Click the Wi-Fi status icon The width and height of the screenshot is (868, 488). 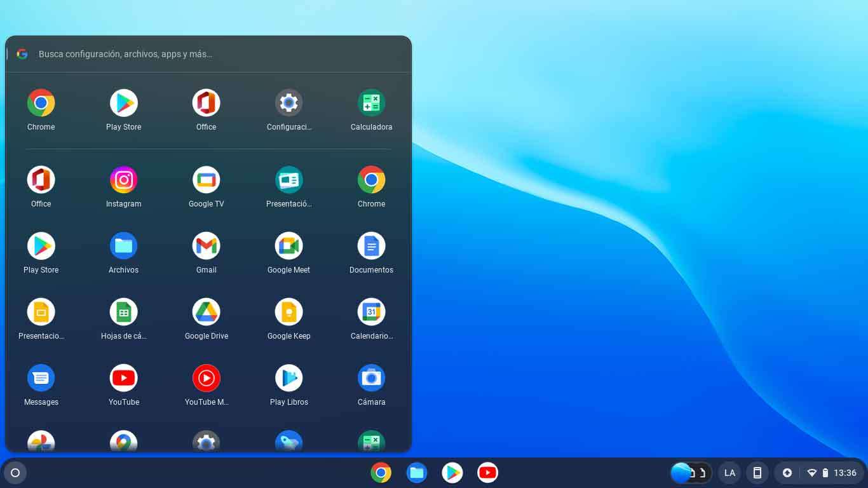(x=811, y=473)
